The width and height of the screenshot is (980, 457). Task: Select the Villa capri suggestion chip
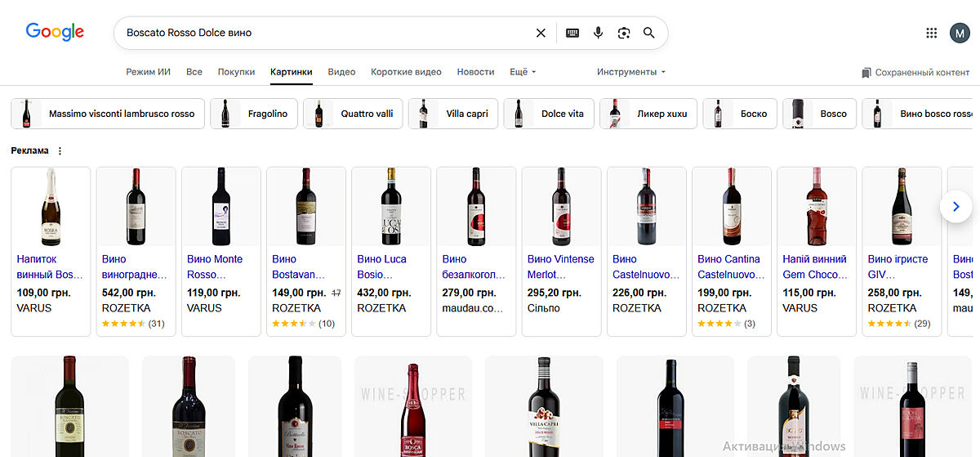[452, 114]
